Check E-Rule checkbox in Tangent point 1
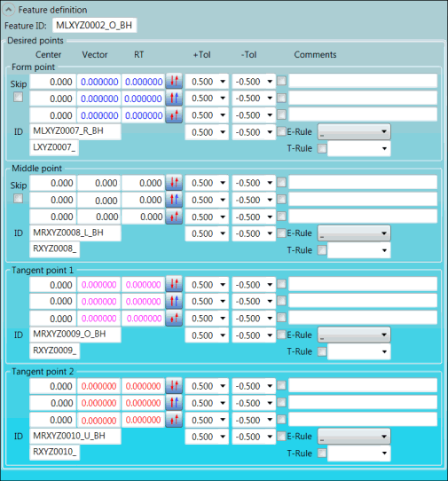The image size is (448, 481). tap(282, 335)
